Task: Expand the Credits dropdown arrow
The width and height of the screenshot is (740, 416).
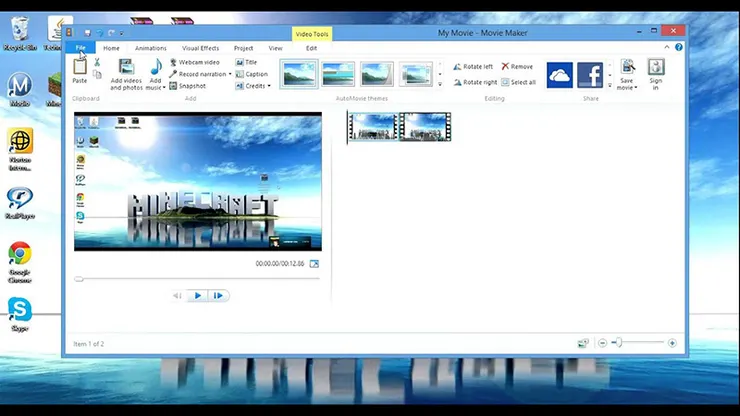Action: click(269, 86)
